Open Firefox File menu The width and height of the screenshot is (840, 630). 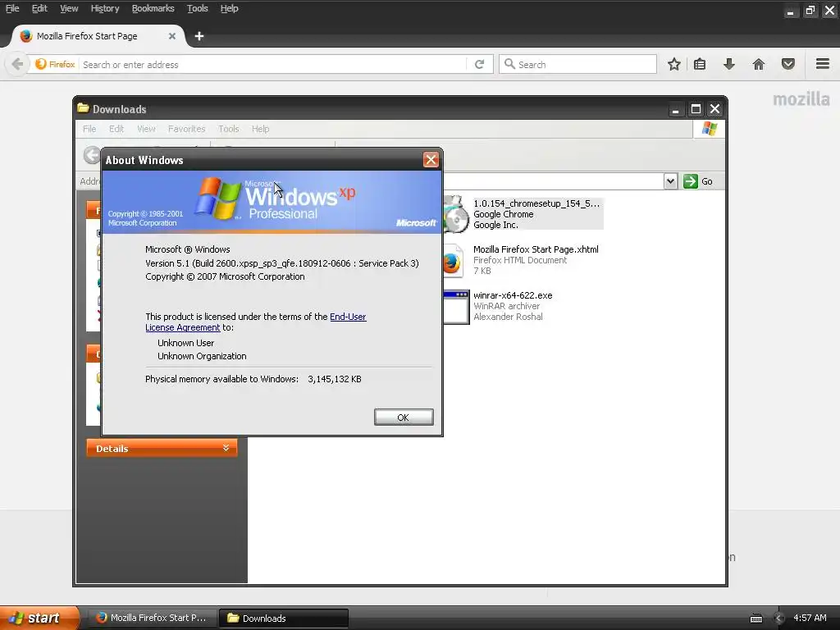click(12, 8)
